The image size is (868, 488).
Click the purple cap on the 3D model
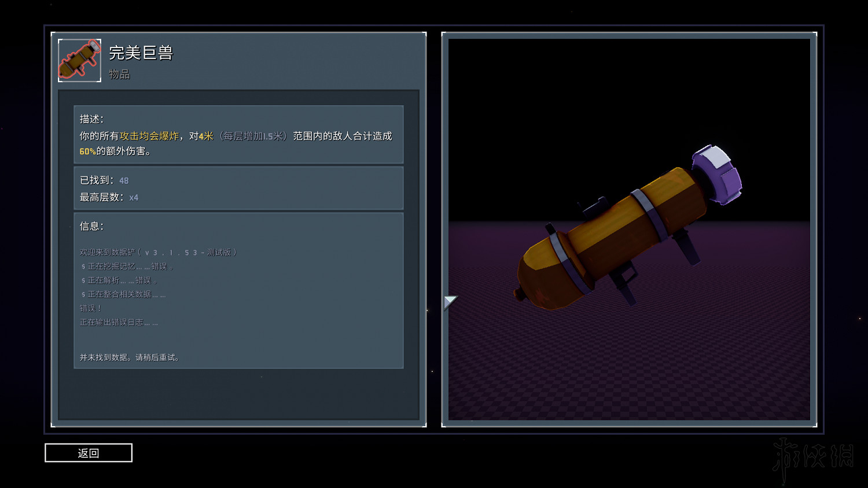[x=718, y=174]
